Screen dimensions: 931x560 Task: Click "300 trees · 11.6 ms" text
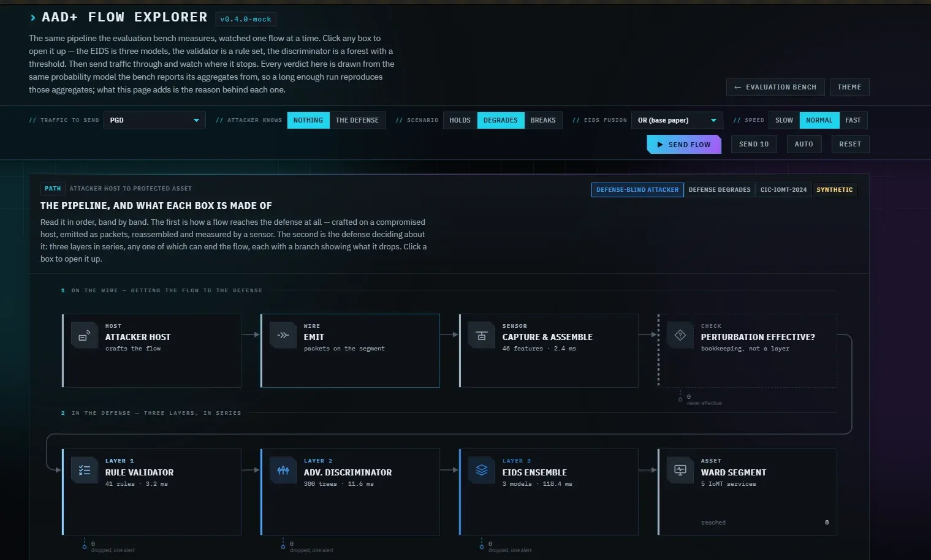coord(338,484)
